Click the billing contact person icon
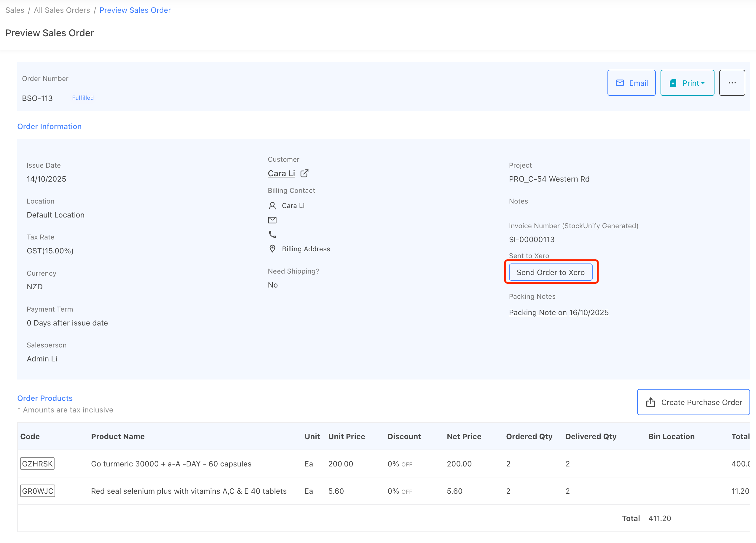 tap(272, 206)
